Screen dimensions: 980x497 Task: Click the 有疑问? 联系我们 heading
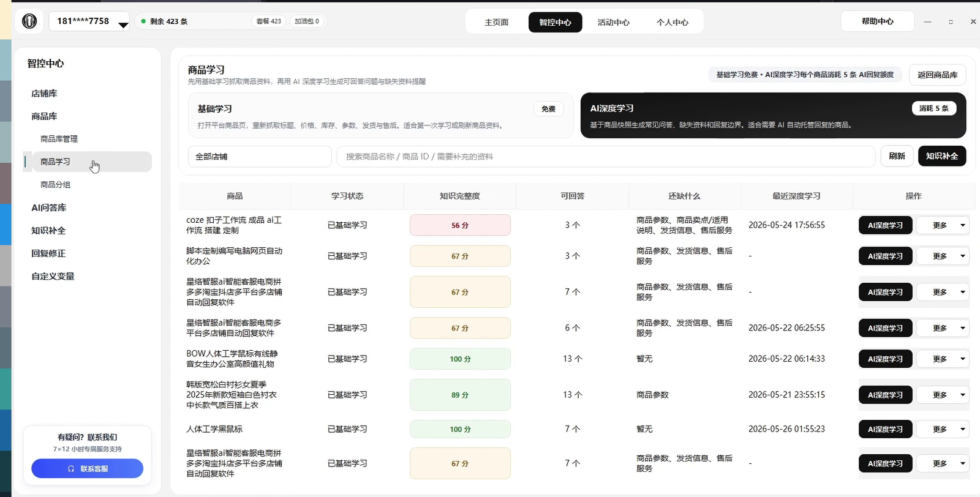click(88, 437)
